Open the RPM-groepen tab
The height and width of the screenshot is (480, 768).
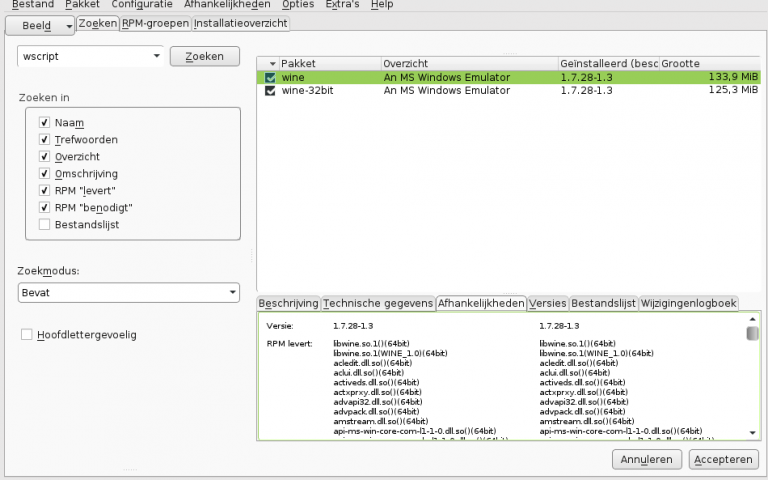(155, 23)
